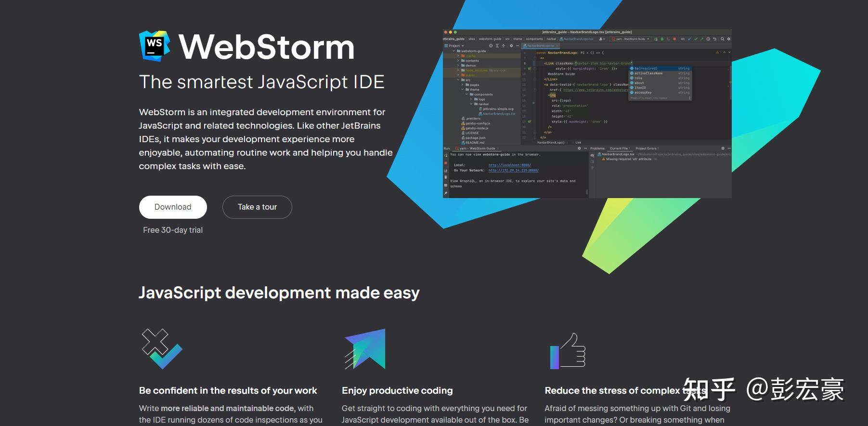Choose 'itemID' completion suggestion

tap(661, 88)
